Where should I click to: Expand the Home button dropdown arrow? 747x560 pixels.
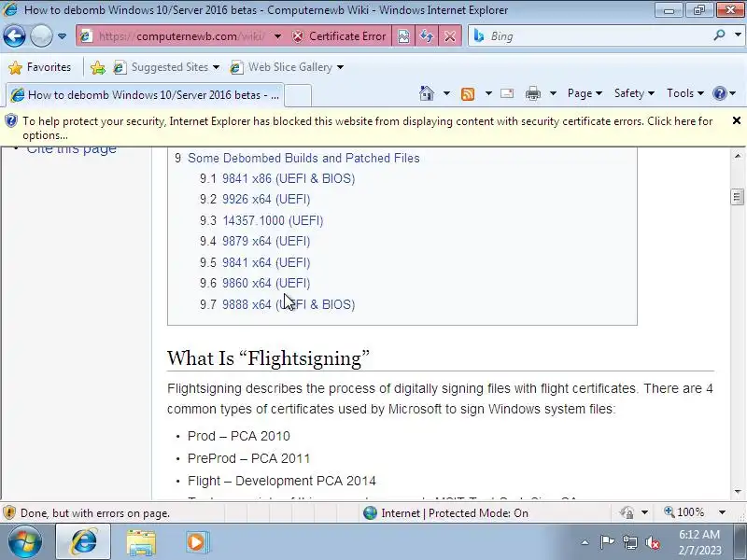pyautogui.click(x=446, y=93)
